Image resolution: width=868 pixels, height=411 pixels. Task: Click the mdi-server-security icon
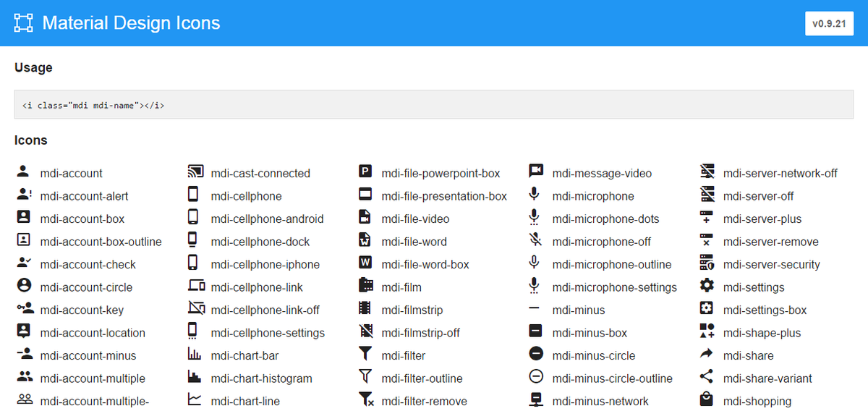(707, 263)
